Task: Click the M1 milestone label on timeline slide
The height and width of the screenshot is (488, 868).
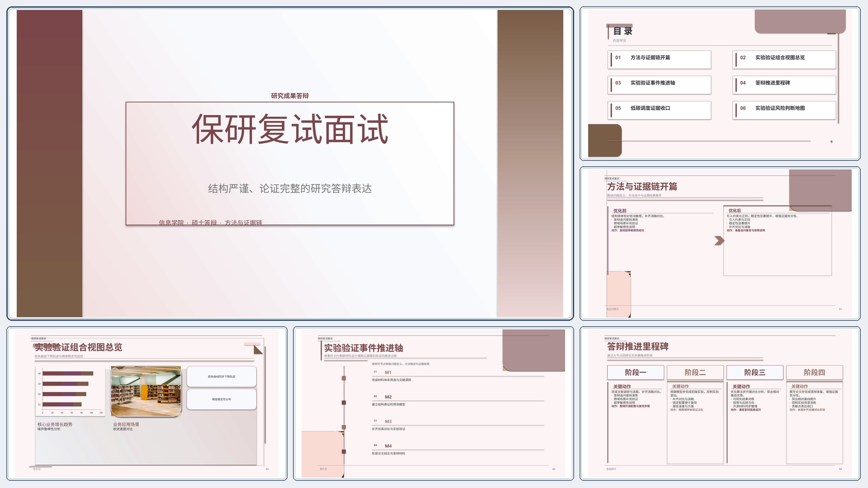Action: pos(388,372)
